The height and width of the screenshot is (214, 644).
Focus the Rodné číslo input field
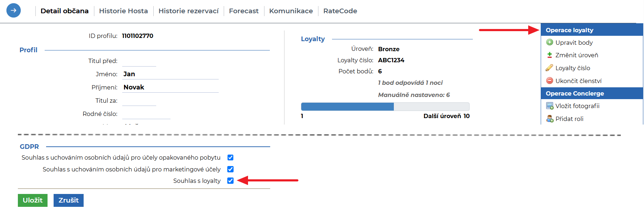(x=146, y=114)
